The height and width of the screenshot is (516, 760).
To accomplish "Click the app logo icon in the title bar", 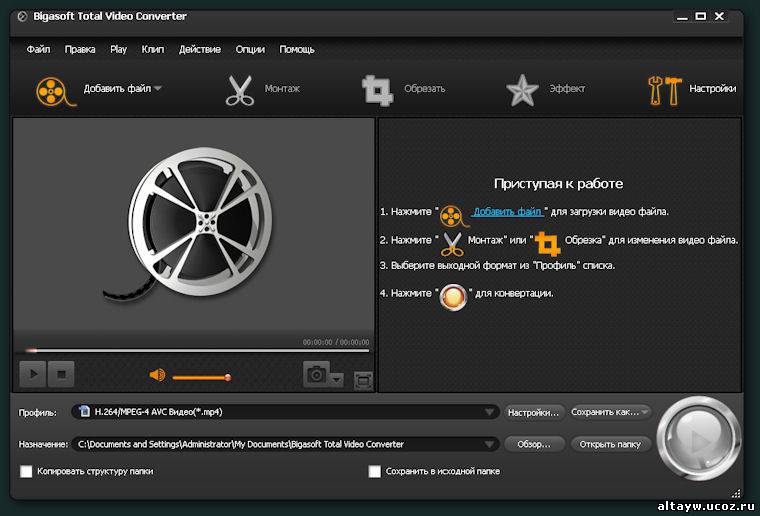I will tap(22, 16).
